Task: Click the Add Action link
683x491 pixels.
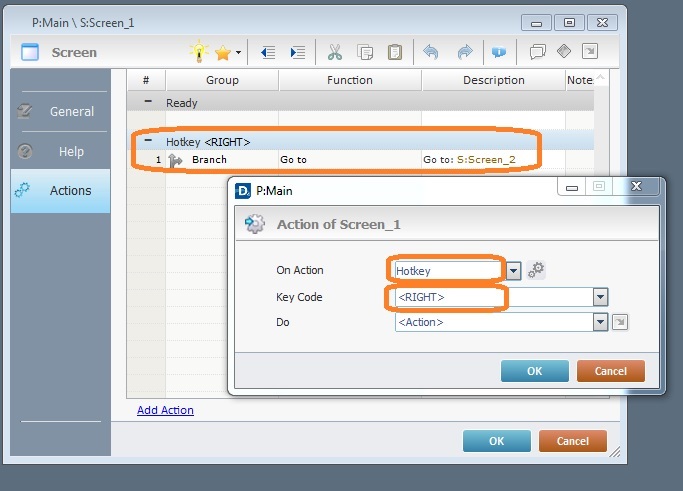Action: tap(165, 410)
